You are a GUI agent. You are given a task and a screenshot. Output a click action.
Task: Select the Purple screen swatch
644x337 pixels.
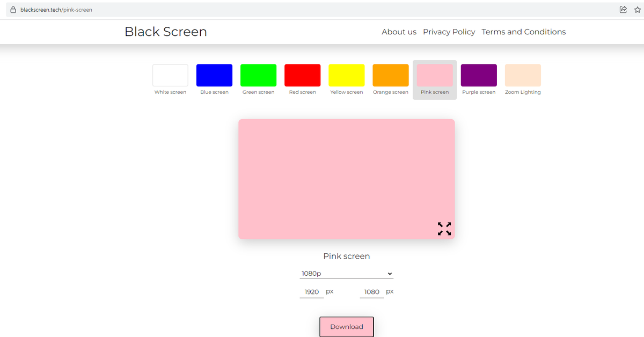[478, 74]
